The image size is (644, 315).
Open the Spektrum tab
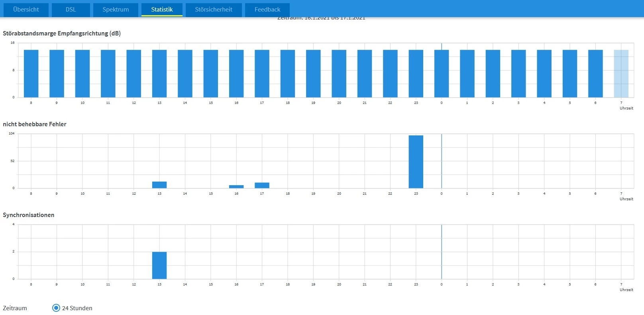[x=116, y=10]
